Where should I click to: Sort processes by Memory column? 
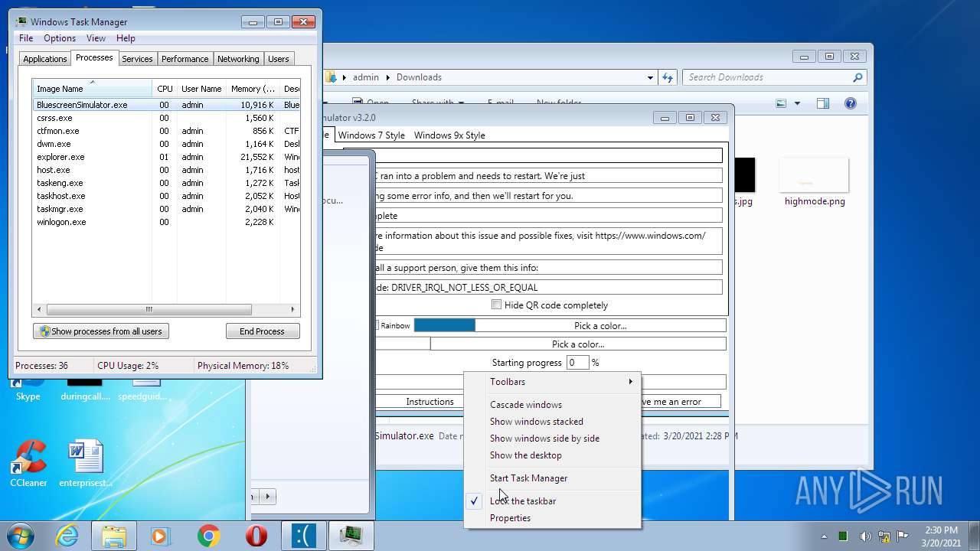tap(253, 89)
